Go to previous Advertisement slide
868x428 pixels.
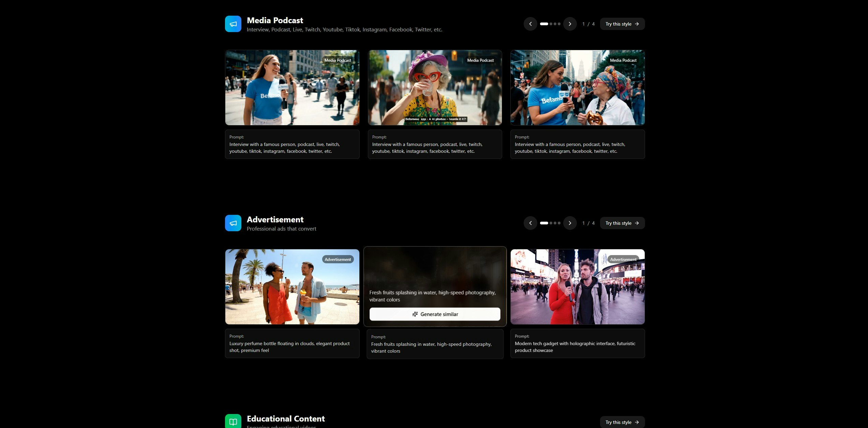(530, 223)
